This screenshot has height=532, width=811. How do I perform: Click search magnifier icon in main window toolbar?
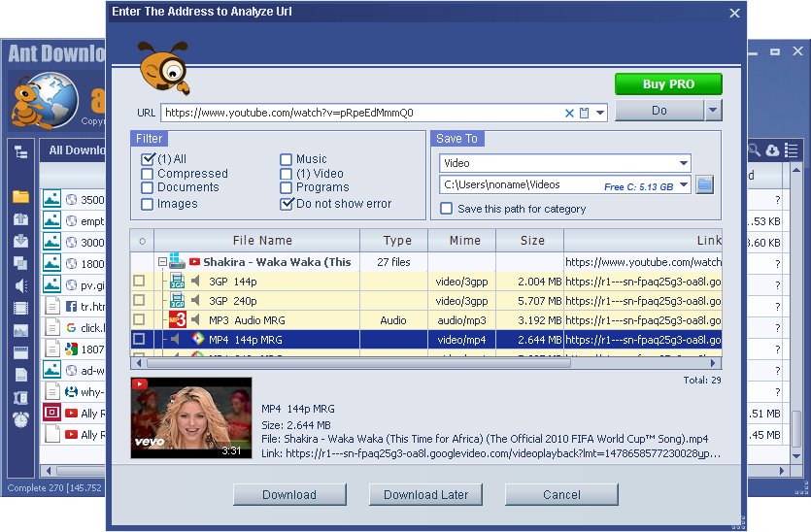[755, 150]
